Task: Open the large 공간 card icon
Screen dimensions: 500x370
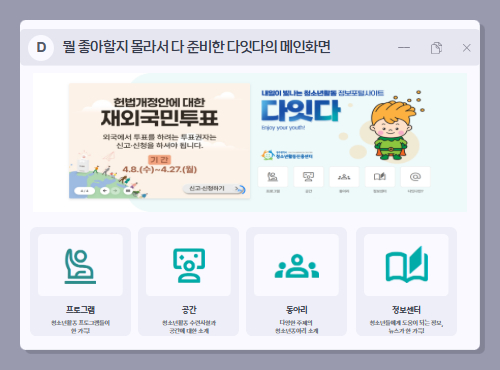Action: pyautogui.click(x=188, y=265)
